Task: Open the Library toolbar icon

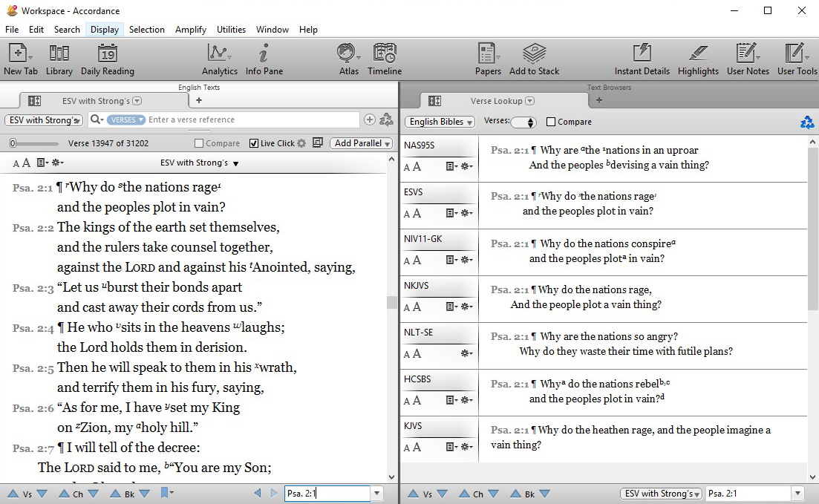Action: click(59, 54)
